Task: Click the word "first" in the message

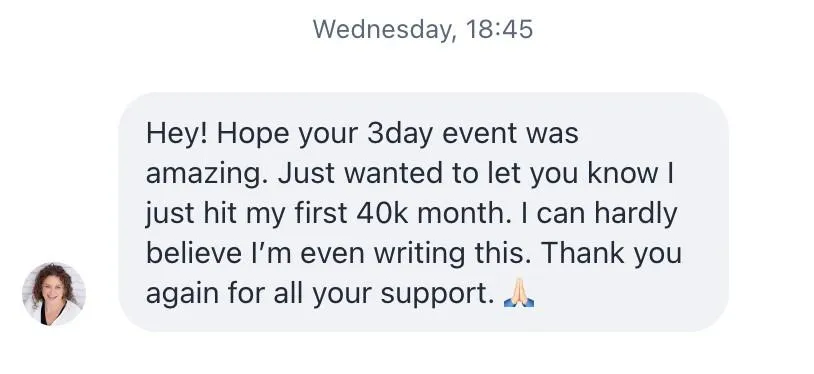Action: (321, 213)
